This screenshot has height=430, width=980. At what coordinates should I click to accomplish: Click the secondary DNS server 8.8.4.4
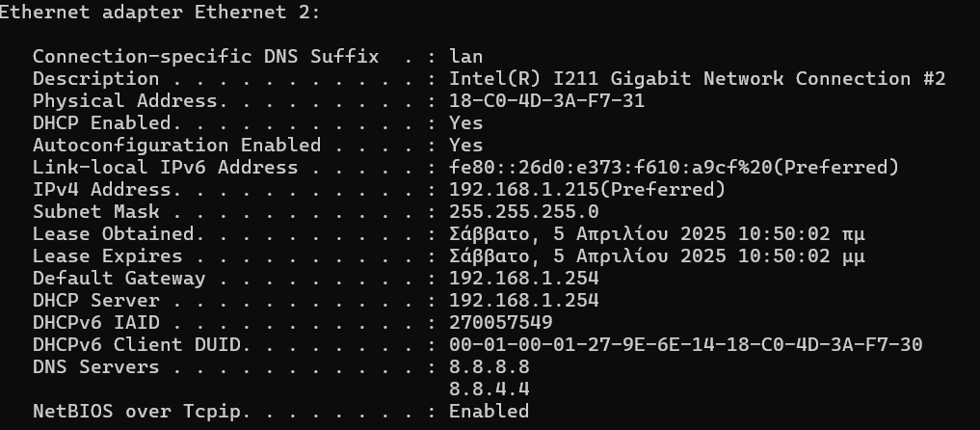[490, 390]
